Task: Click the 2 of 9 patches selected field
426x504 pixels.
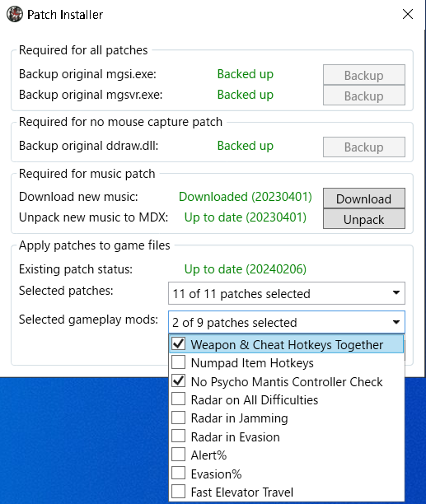Action: [x=287, y=322]
